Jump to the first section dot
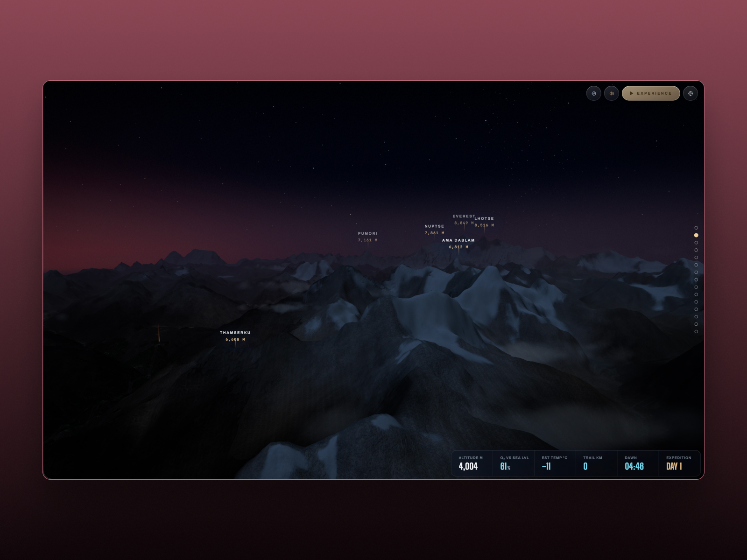The height and width of the screenshot is (560, 747). [696, 228]
